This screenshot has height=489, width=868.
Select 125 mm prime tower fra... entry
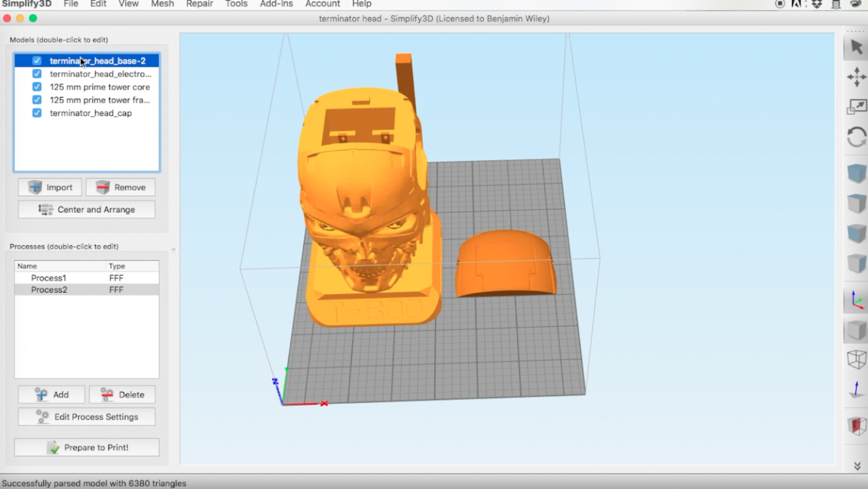100,100
